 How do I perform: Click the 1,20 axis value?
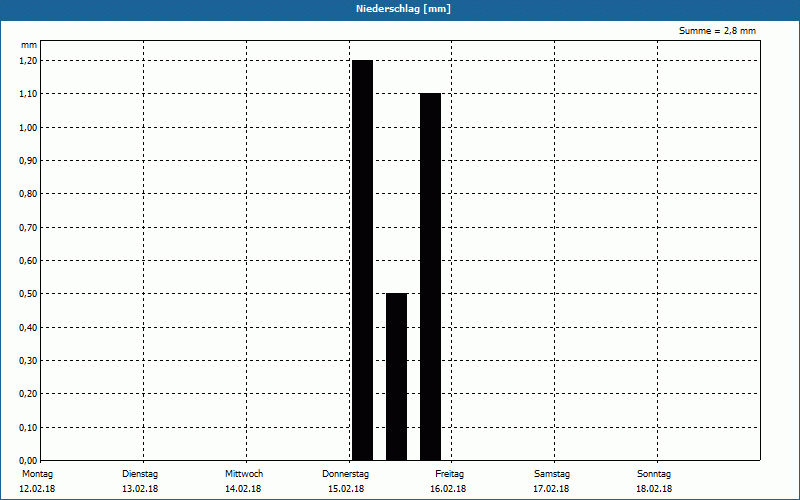[x=28, y=61]
